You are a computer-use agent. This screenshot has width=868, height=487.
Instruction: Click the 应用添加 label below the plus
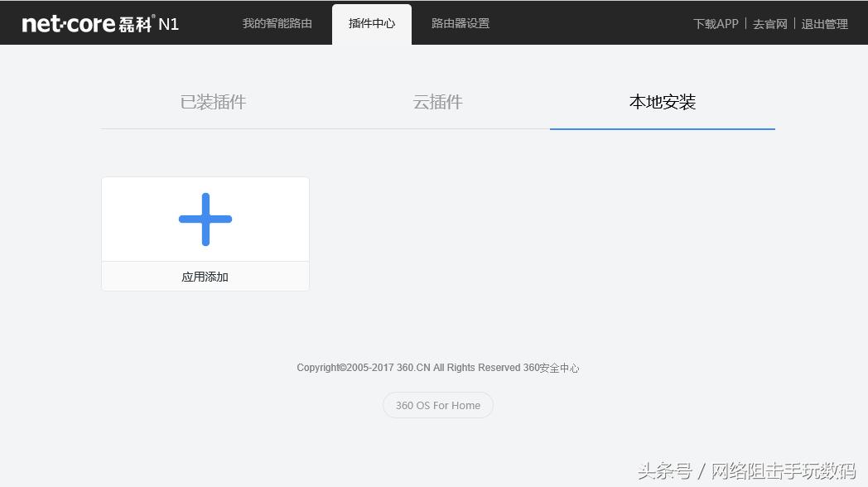205,276
